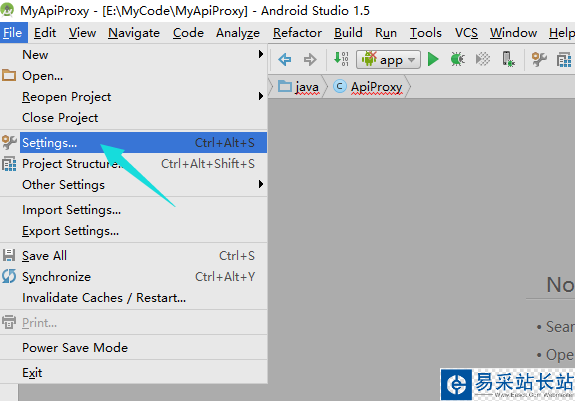The height and width of the screenshot is (401, 575).
Task: Click the Open folder icon in menu
Action: (9, 76)
